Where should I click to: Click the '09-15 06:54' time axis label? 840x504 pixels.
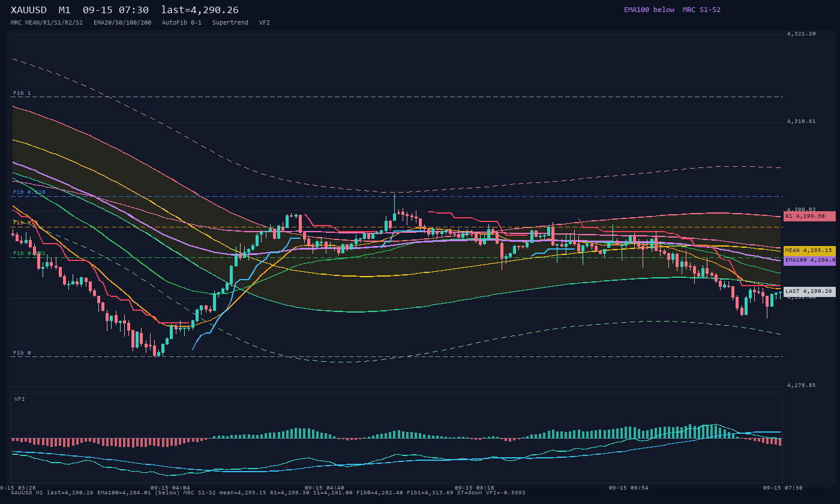pos(629,488)
